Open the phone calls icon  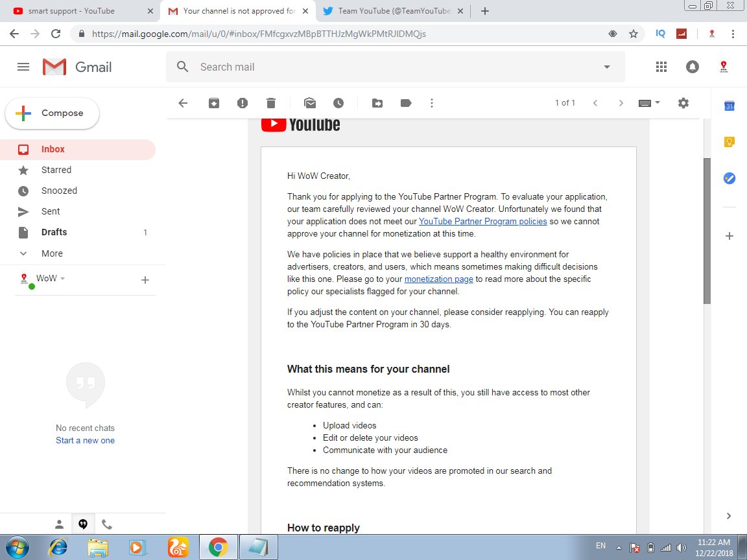pyautogui.click(x=107, y=524)
